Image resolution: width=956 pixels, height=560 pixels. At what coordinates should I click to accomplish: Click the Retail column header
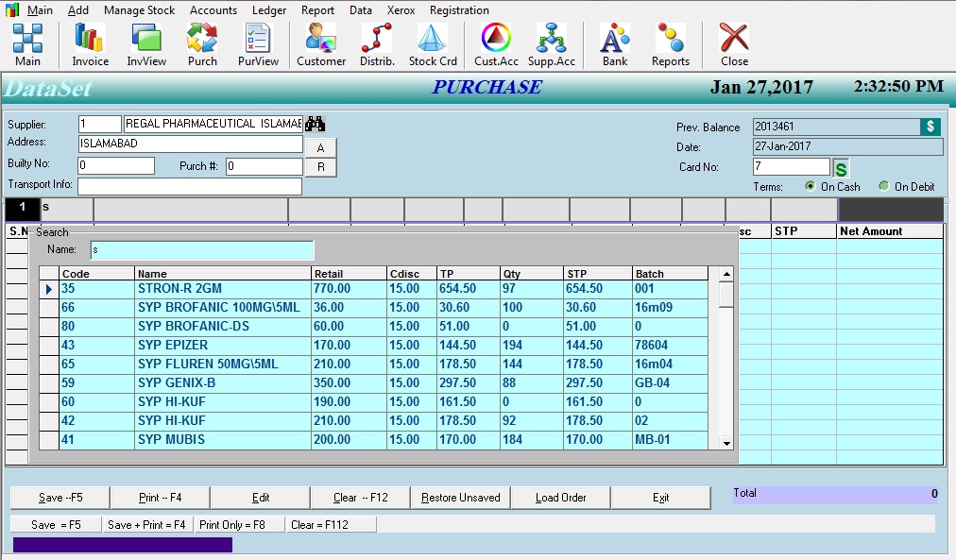pos(349,274)
